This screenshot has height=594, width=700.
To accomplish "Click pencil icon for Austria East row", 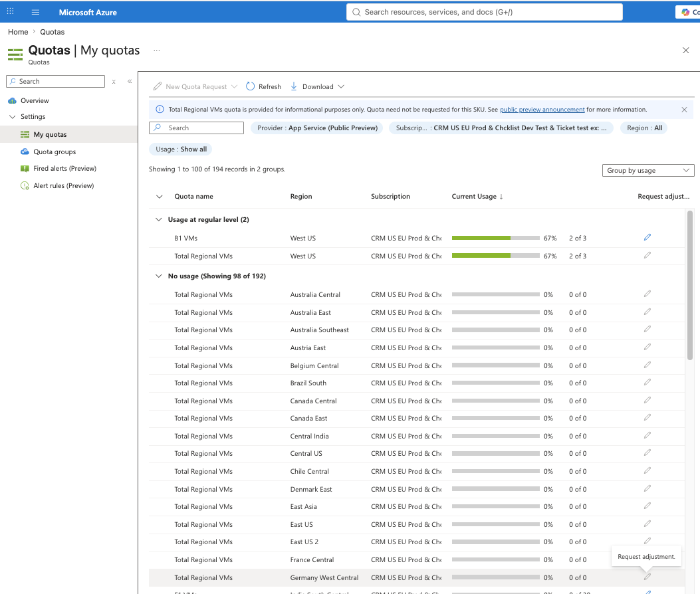I will coord(647,347).
